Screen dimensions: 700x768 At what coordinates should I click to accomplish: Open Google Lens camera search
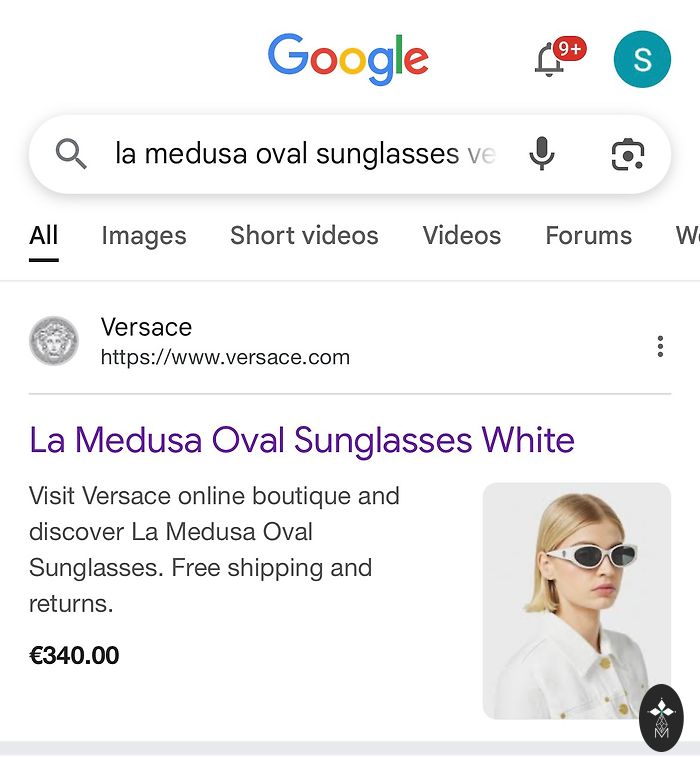[x=627, y=154]
